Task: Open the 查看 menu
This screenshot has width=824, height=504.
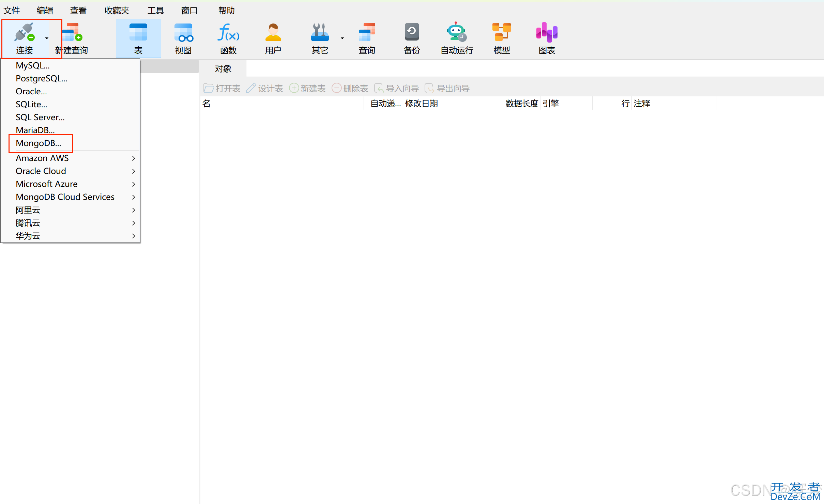Action: pos(78,11)
